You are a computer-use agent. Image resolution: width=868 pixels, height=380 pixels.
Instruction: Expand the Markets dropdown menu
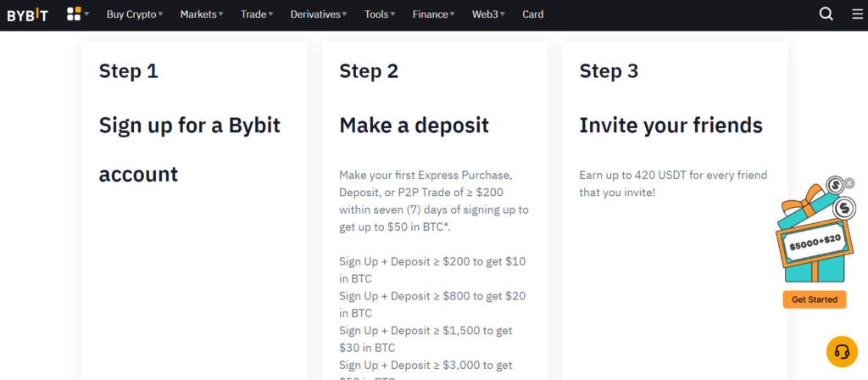click(202, 14)
